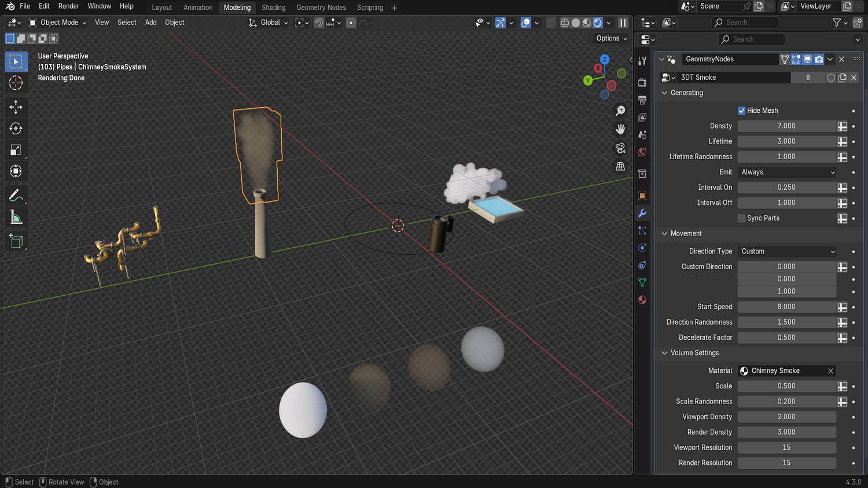
Task: Open the Global transform orientation dropdown
Action: pos(269,23)
